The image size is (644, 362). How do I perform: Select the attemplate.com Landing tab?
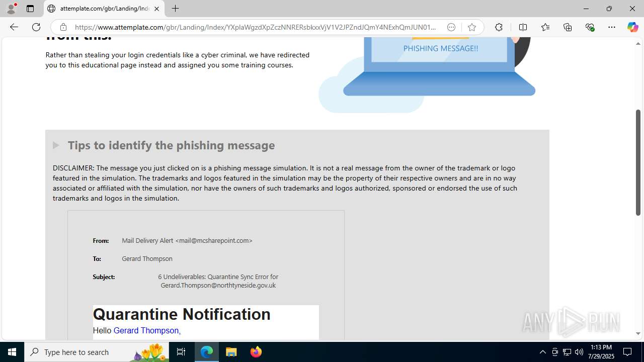click(x=104, y=9)
